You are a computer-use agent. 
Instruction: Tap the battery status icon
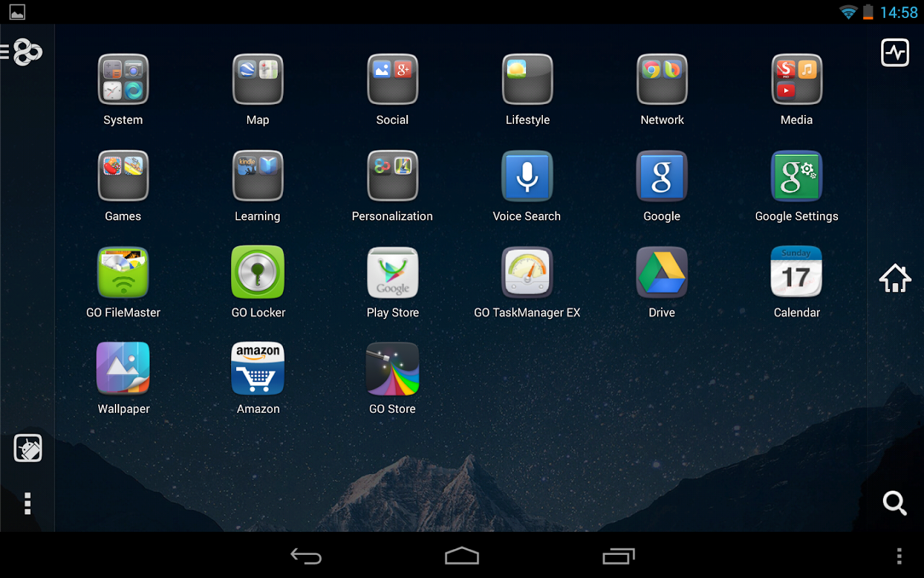click(868, 12)
